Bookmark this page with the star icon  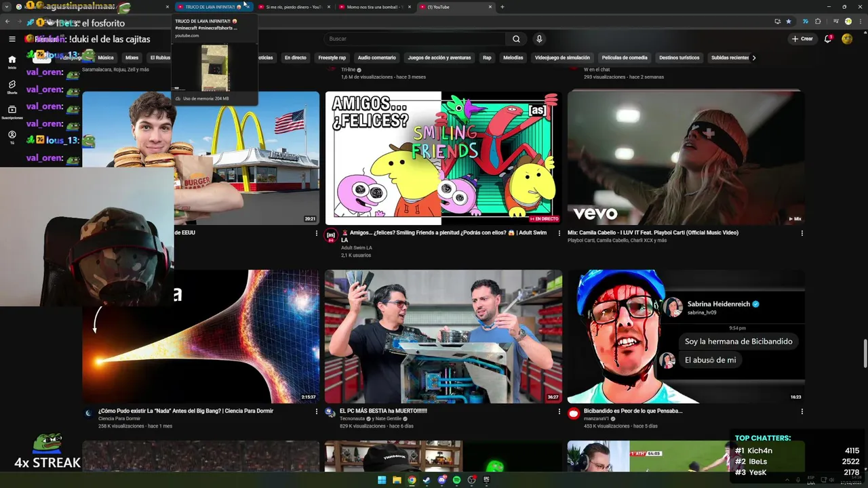(x=788, y=21)
